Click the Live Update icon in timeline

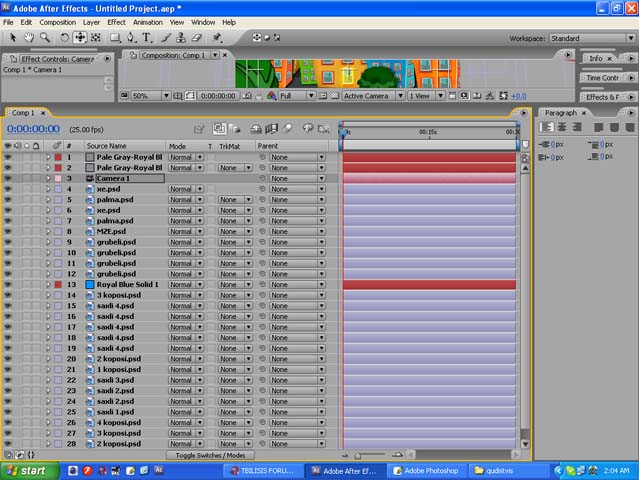pyautogui.click(x=219, y=129)
